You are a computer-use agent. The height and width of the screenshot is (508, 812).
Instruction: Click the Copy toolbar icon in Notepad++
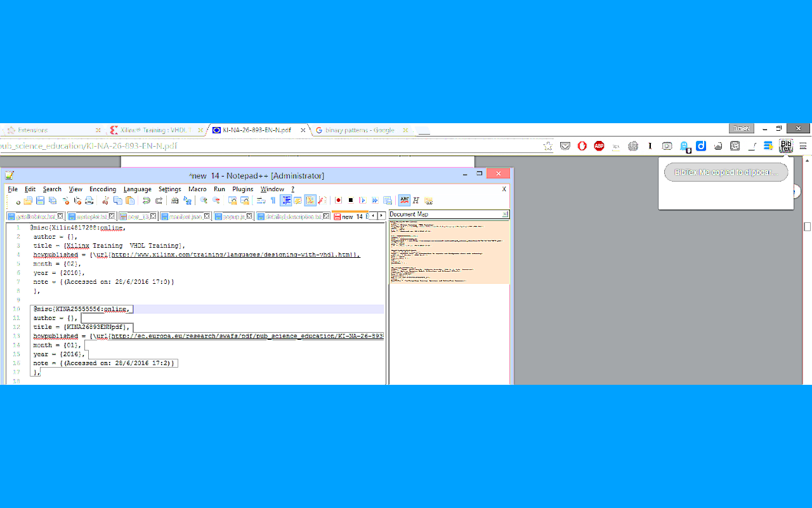point(118,201)
